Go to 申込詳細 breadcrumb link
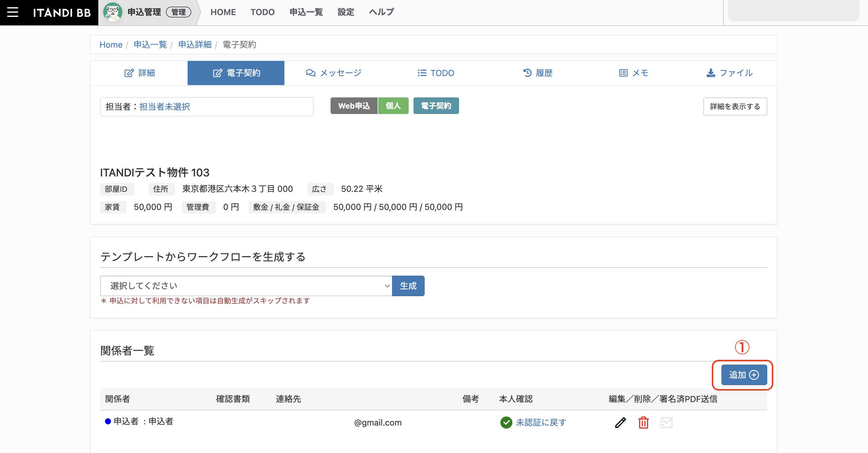The image size is (868, 453). pyautogui.click(x=195, y=45)
